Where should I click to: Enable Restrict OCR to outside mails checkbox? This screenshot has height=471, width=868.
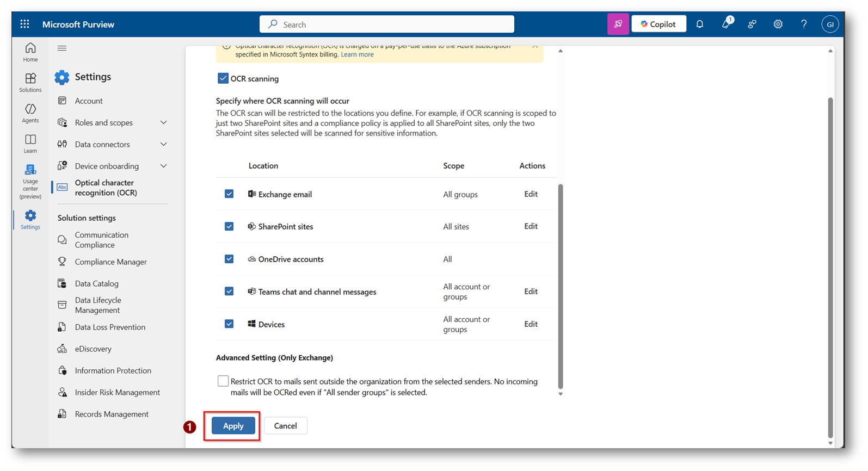coord(223,381)
